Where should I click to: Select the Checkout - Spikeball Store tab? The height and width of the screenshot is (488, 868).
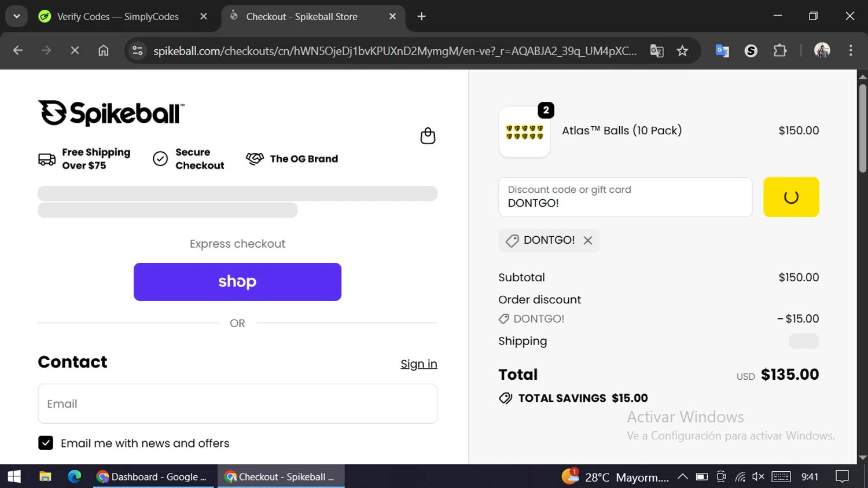[301, 16]
